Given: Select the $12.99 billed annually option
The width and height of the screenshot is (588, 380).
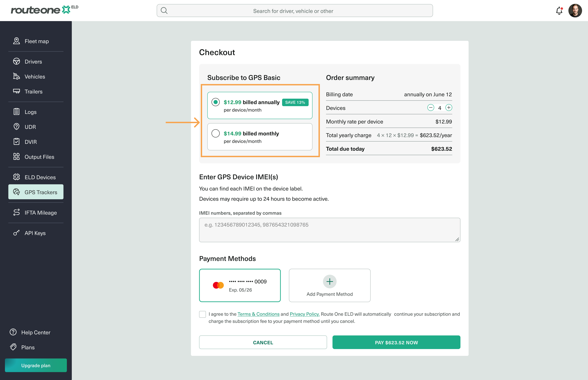Looking at the screenshot, I should tap(260, 105).
